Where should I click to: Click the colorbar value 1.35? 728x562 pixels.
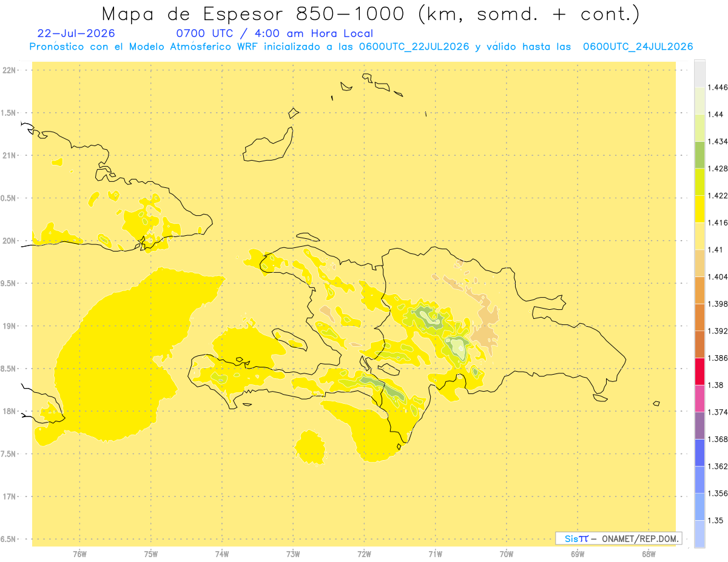(716, 520)
